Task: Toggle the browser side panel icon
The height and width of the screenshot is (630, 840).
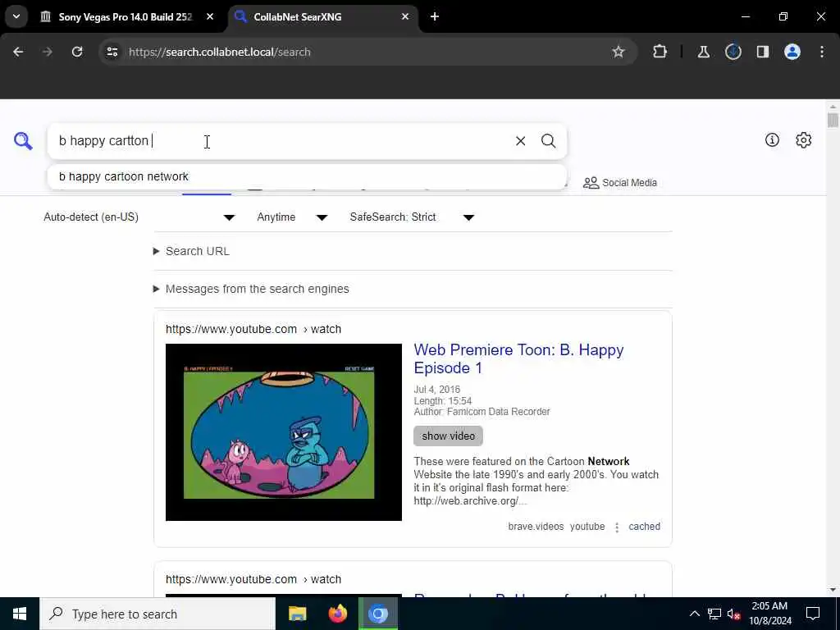Action: [x=763, y=52]
